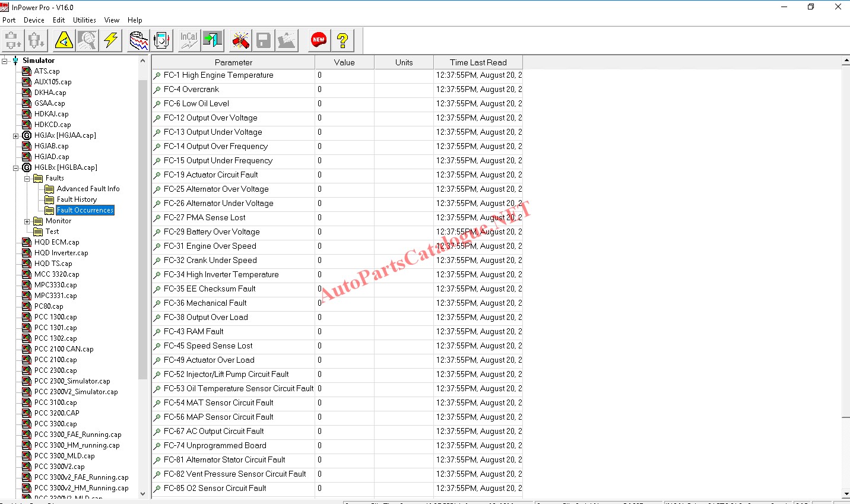Screen dimensions: 850x504
Task: Click the red NEW badge icon
Action: [x=319, y=40]
